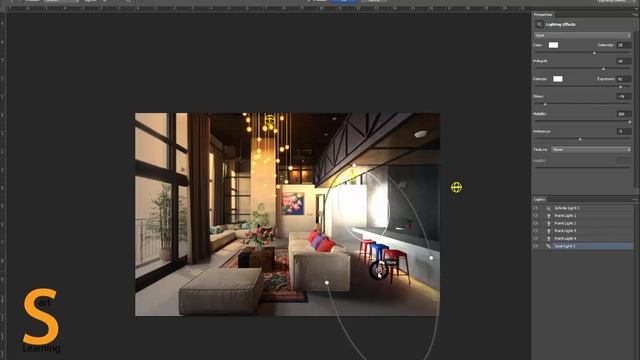Select the Point Light 4 row
Screen dimensions: 640x360
(x=583, y=238)
